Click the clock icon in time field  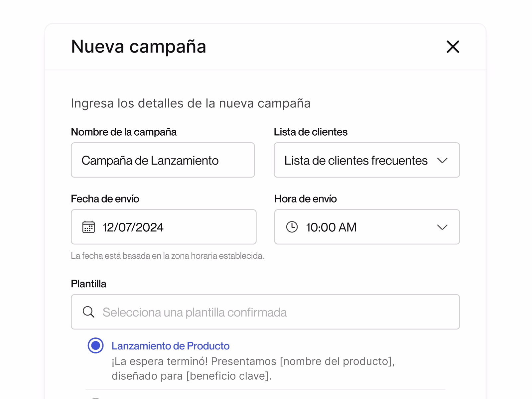pyautogui.click(x=292, y=227)
